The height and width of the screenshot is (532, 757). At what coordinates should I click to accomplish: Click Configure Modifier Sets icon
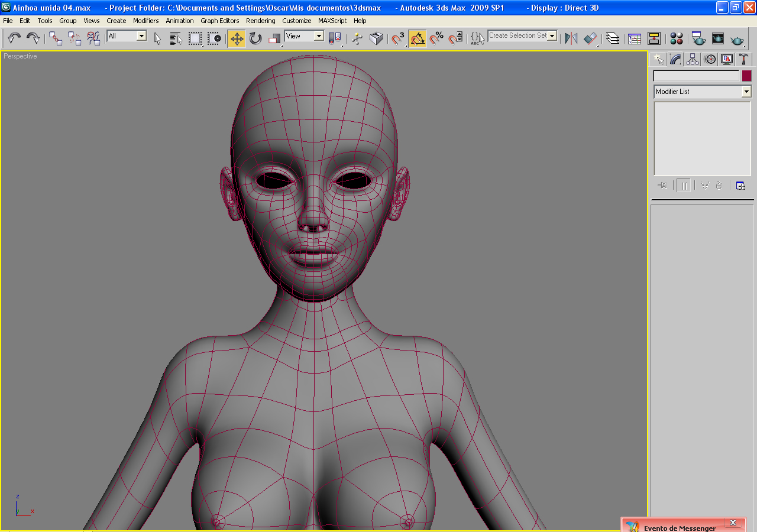(740, 186)
